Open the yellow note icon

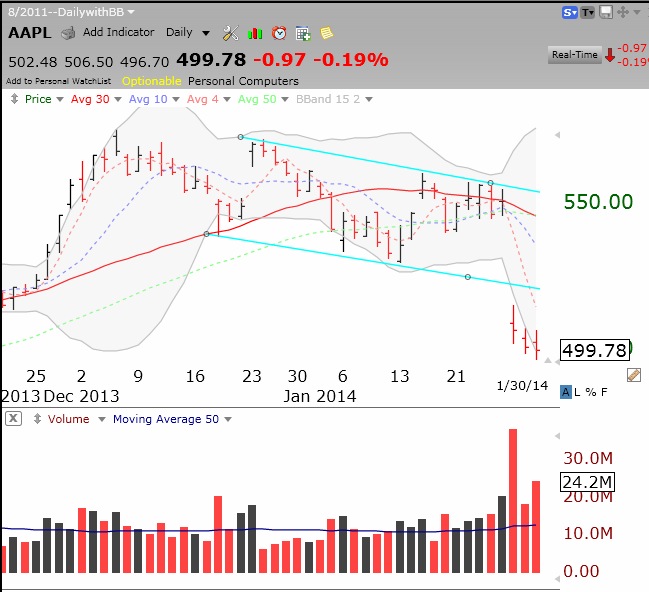click(x=327, y=33)
